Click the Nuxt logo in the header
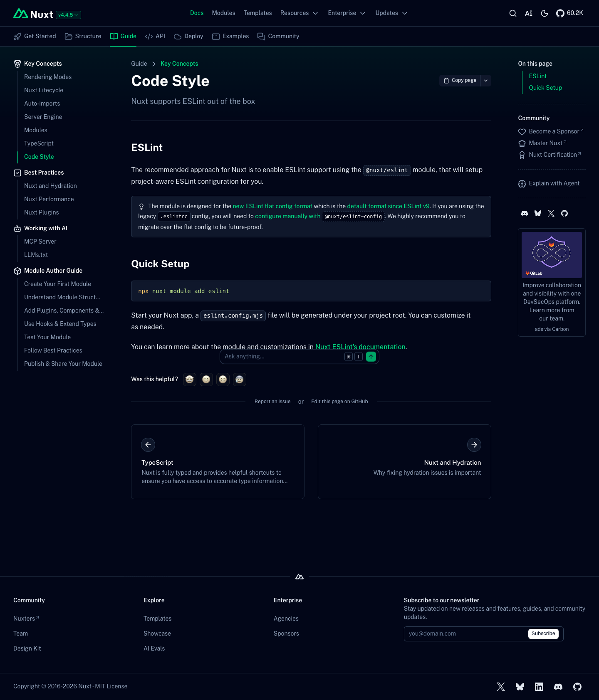The width and height of the screenshot is (599, 700). 33,14
